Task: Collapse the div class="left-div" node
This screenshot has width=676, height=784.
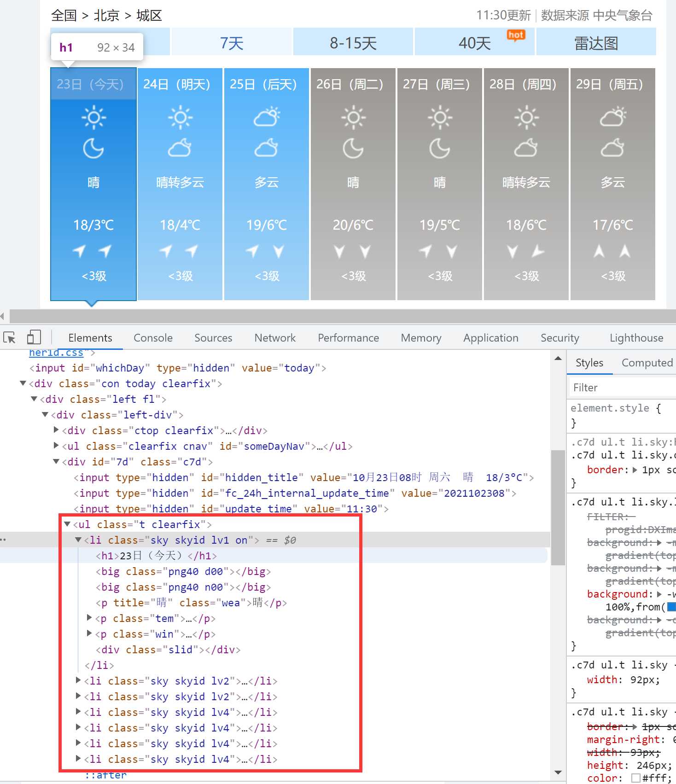Action: (45, 415)
